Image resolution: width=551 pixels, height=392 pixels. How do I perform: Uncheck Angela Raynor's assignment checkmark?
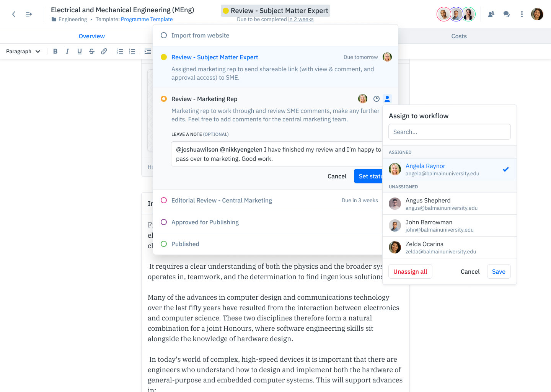(506, 169)
